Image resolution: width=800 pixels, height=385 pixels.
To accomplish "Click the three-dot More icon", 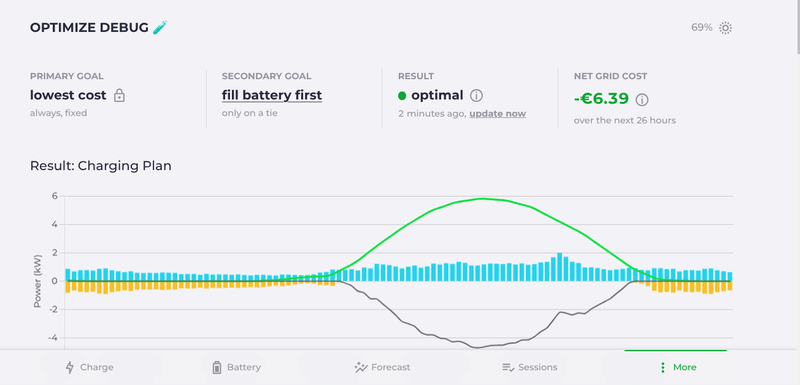I will click(662, 367).
